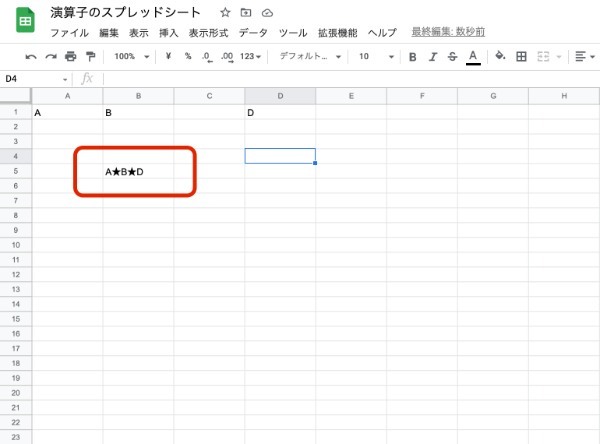Click the name box showing D4
Viewport: 600px width, 444px height.
click(x=34, y=79)
